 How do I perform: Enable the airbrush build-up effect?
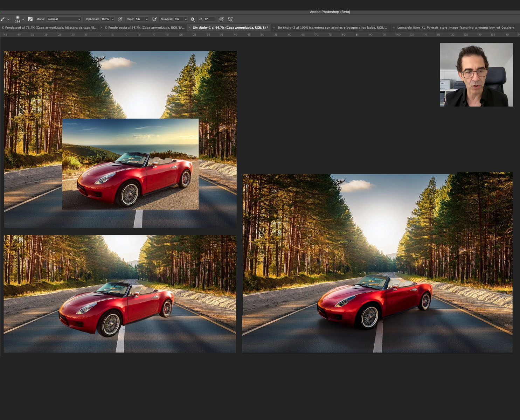coord(154,19)
